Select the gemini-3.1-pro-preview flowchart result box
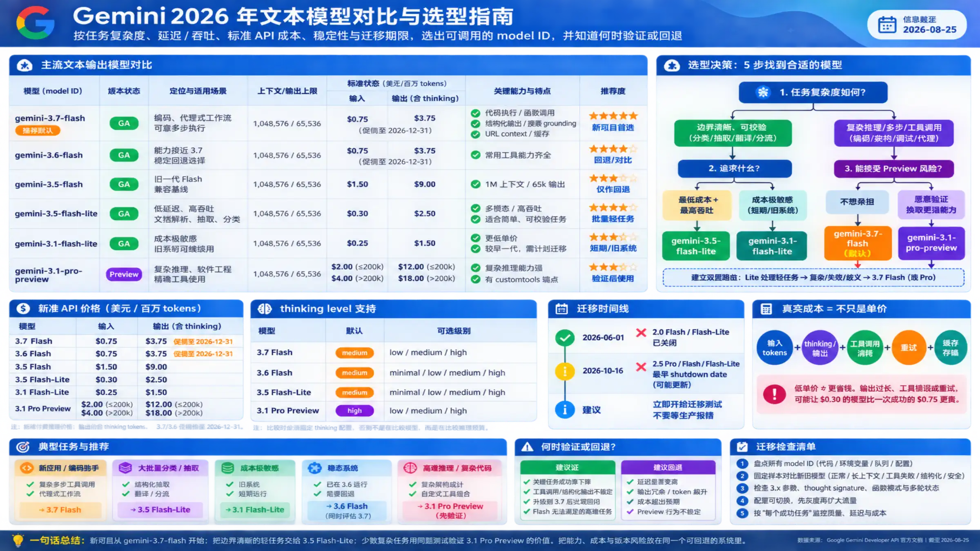The width and height of the screenshot is (980, 551). coord(931,243)
